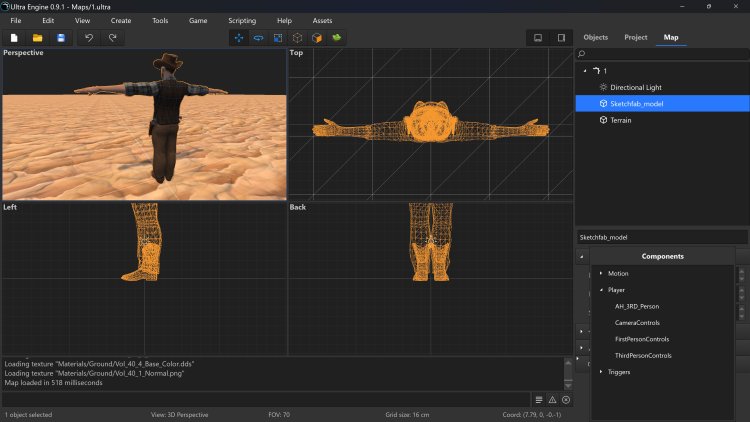This screenshot has width=750, height=422.
Task: Click the scene search input field
Action: click(665, 54)
